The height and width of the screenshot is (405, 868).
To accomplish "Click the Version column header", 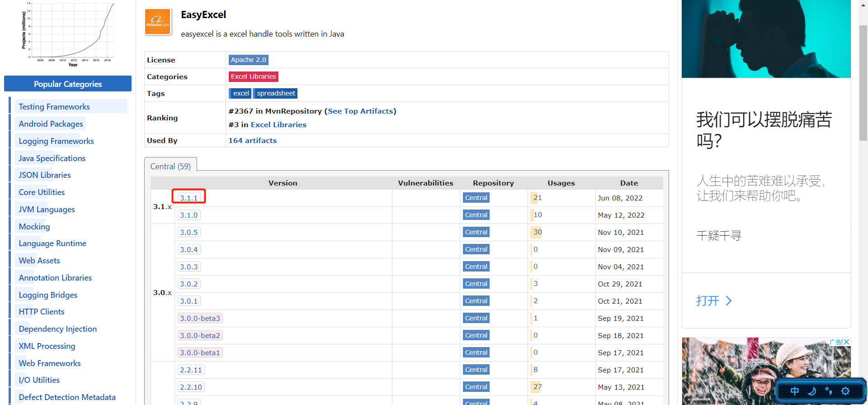I will coord(283,183).
